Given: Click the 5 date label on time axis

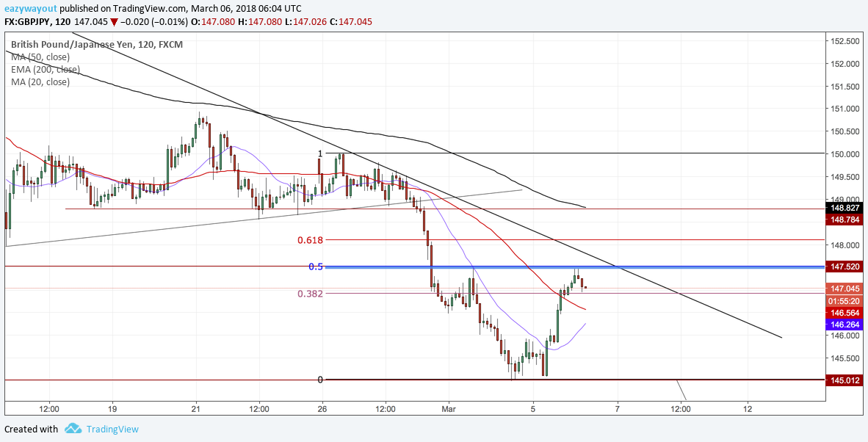Looking at the screenshot, I should click(x=533, y=410).
